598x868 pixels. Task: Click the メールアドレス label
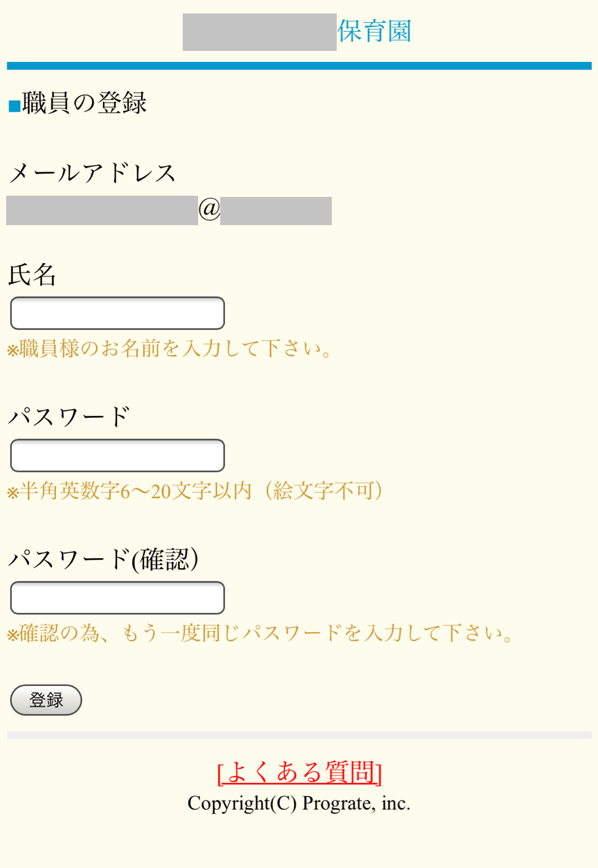pos(92,173)
